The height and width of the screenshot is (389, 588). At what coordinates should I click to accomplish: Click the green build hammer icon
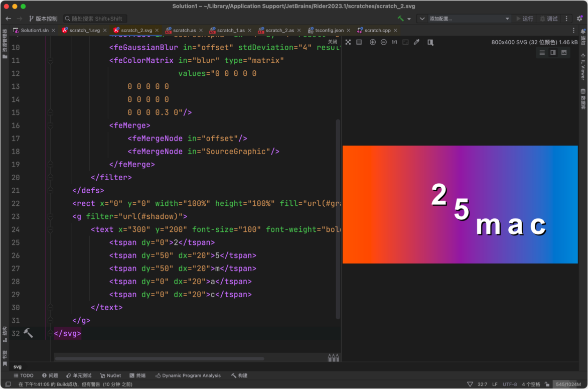(401, 19)
